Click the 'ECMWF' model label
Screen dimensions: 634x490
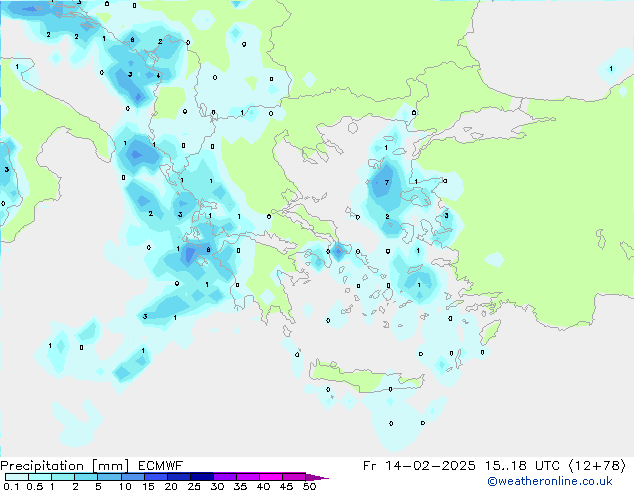pyautogui.click(x=161, y=466)
